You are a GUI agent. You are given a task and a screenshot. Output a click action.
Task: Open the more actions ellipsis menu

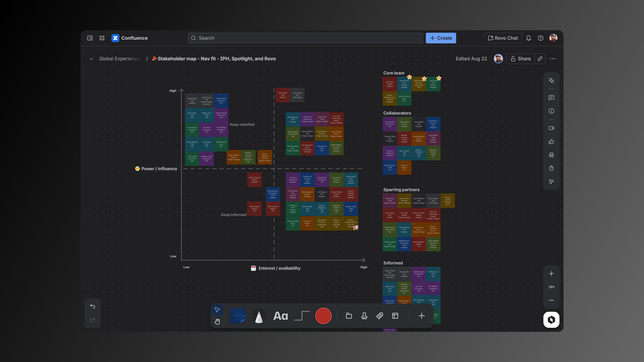(552, 59)
